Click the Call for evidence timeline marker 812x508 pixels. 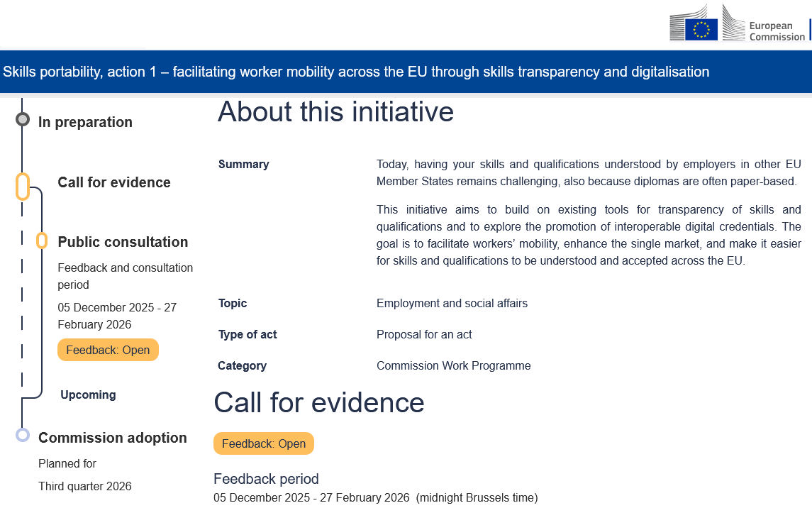coord(23,187)
